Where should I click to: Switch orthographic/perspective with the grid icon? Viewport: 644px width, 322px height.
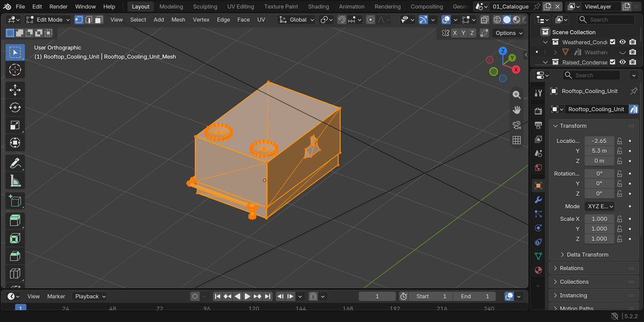point(516,140)
